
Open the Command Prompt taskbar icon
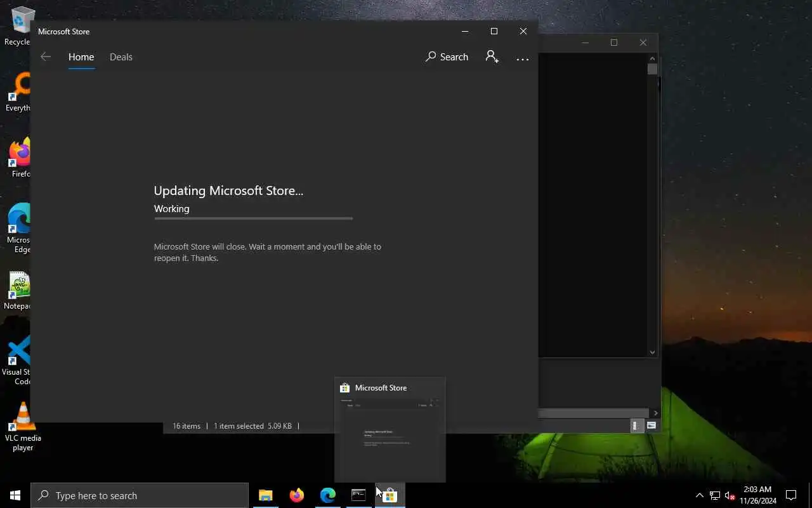[358, 495]
